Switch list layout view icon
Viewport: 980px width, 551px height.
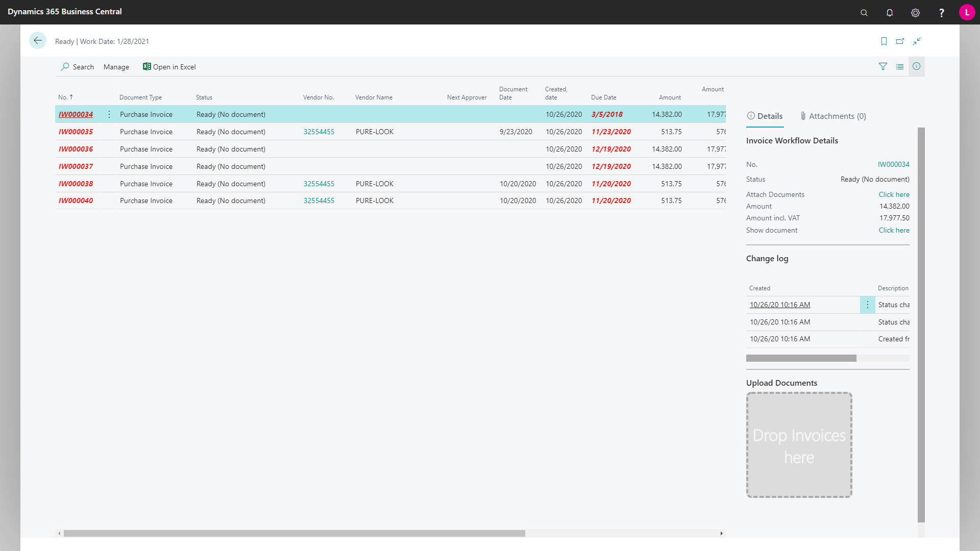pos(900,66)
